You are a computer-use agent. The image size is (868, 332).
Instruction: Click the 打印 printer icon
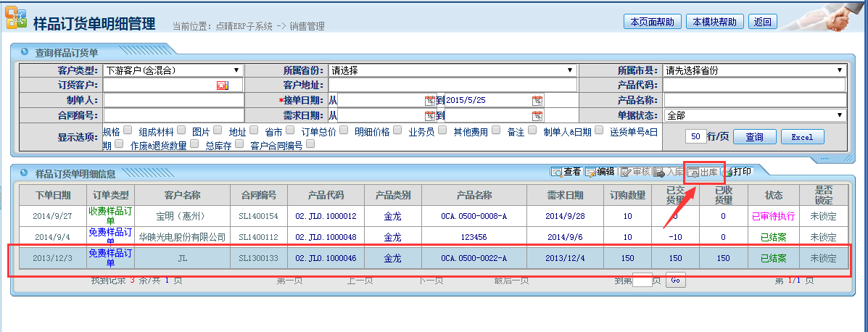coord(727,173)
